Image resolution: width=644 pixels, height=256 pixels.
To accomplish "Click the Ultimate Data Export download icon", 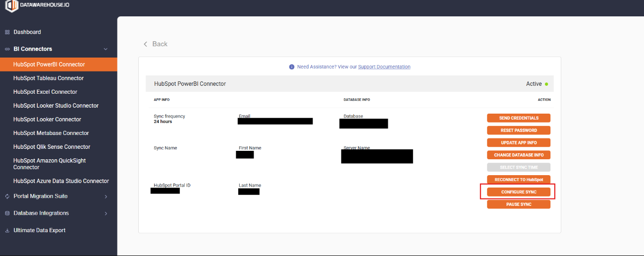I will tap(7, 231).
